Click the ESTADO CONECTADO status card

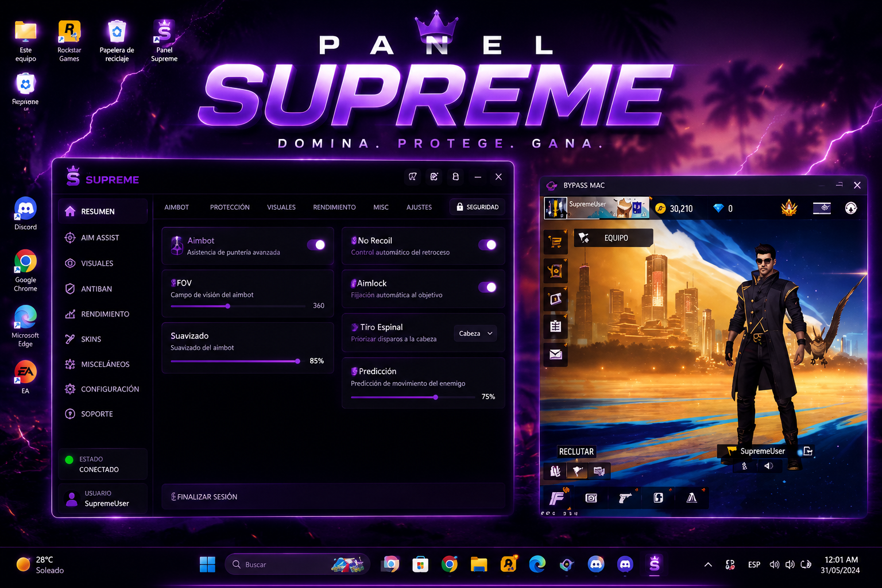click(103, 464)
